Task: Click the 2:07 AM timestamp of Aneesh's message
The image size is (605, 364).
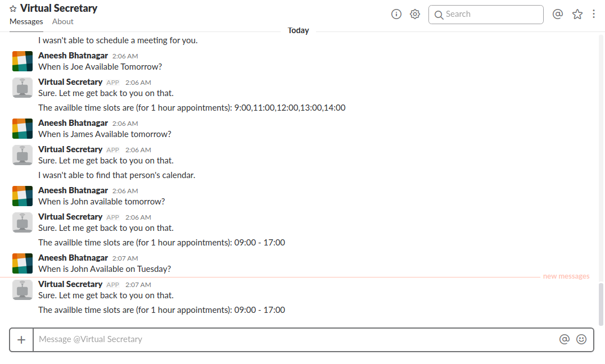Action: pos(125,258)
